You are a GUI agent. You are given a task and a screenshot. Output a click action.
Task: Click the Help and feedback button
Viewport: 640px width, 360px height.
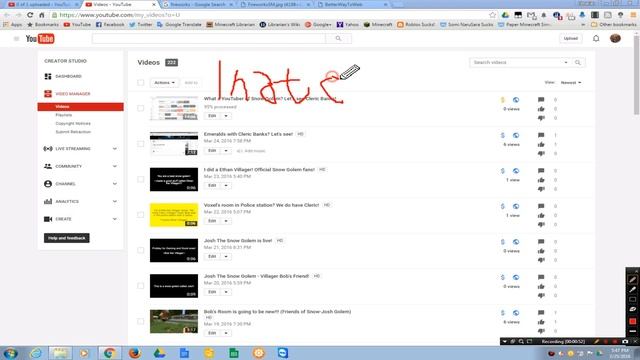click(67, 238)
